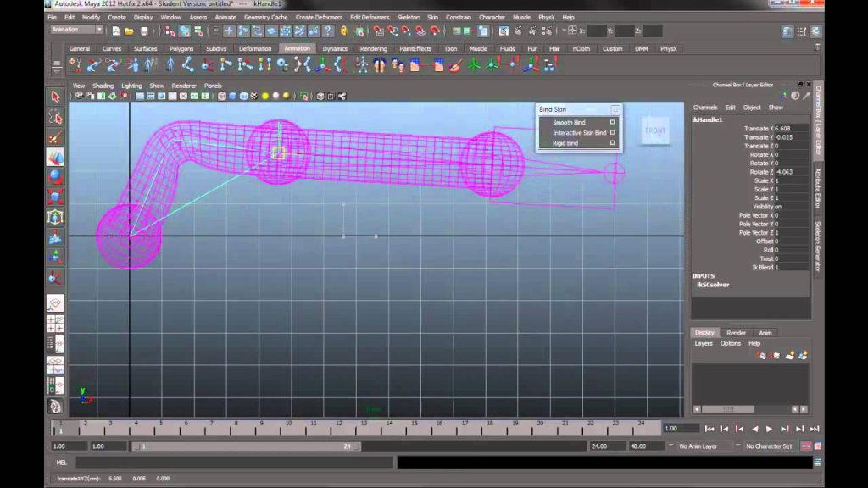
Task: Switch to single perspective view layout
Action: (x=55, y=303)
